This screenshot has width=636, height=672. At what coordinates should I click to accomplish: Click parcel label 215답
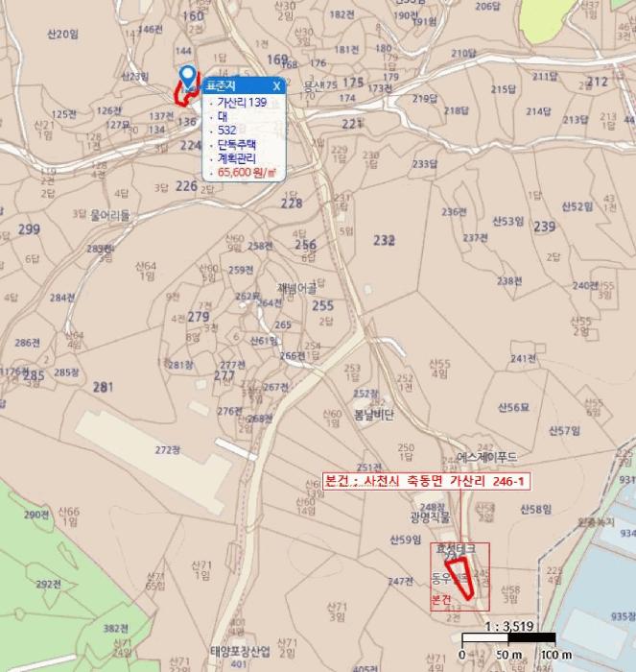point(504,89)
